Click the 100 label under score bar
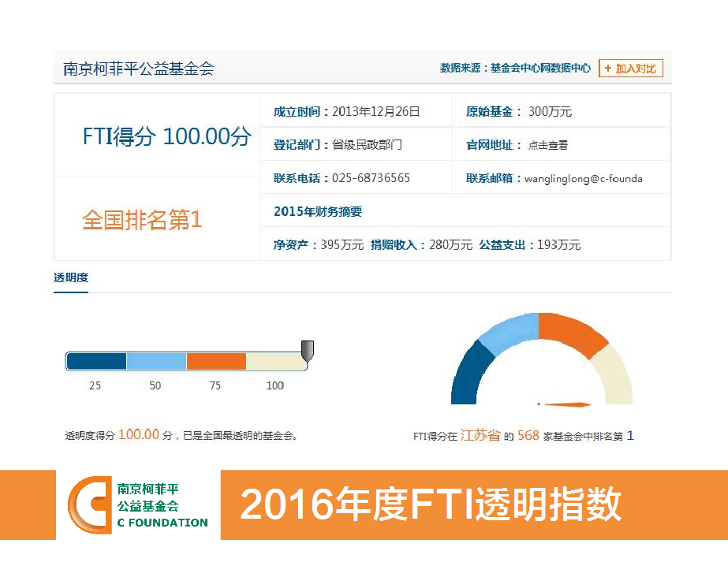This screenshot has height=562, width=728. (274, 385)
